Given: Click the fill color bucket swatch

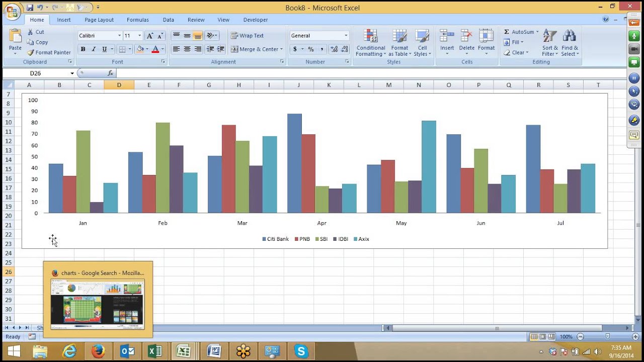Looking at the screenshot, I should click(x=140, y=49).
